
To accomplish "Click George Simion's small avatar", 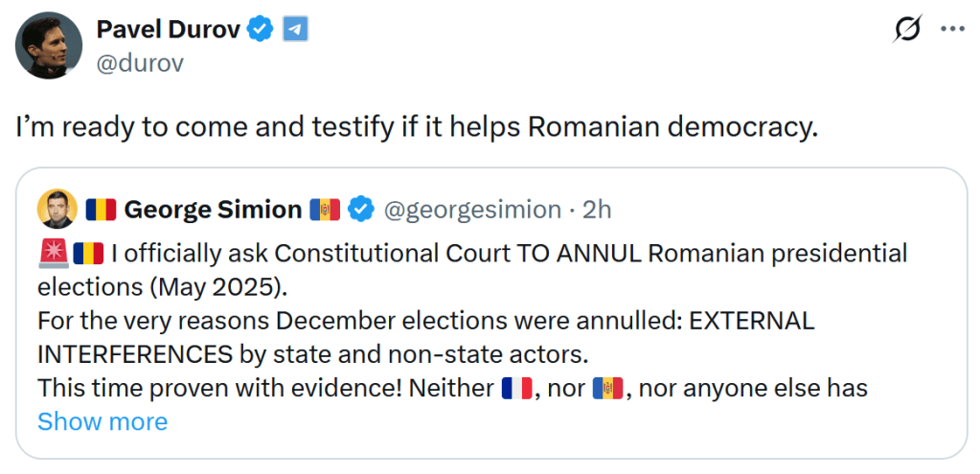I will click(57, 209).
